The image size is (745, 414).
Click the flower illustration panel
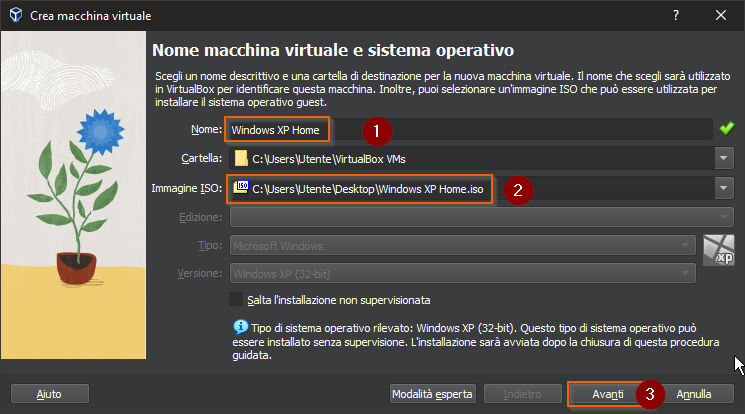tap(74, 195)
